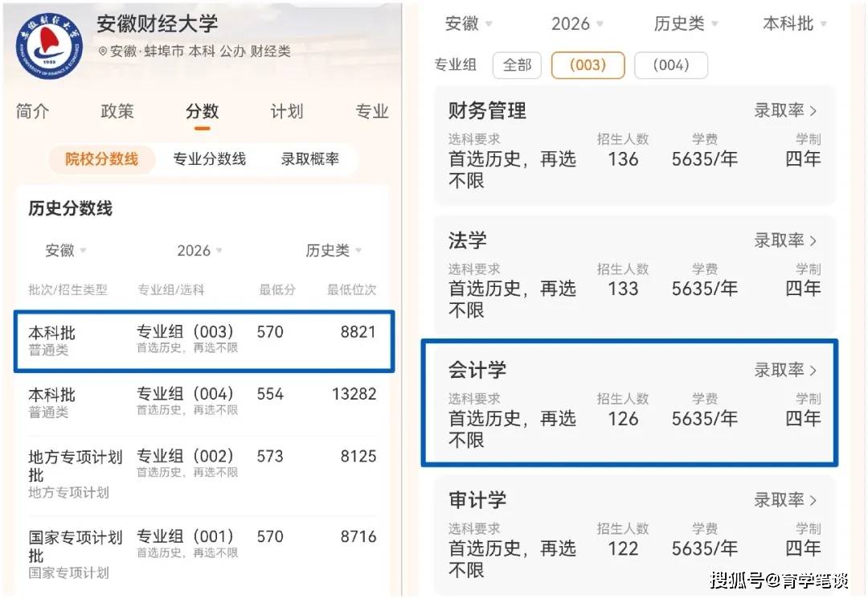The height and width of the screenshot is (599, 868).
Task: Select the (003) major group chip
Action: (x=588, y=65)
